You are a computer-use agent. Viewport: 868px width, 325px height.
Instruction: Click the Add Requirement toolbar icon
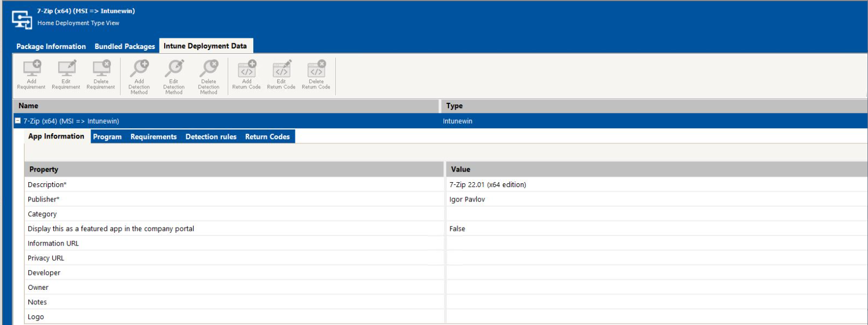point(31,69)
